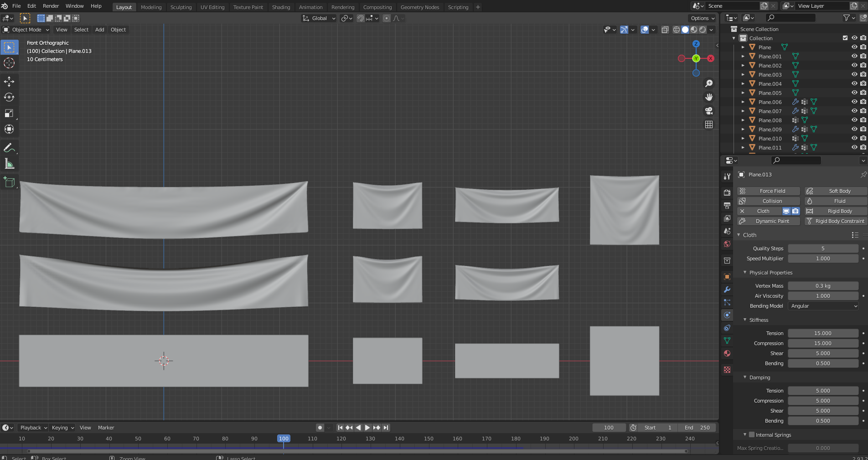Switch to the Shading workspace tab
Viewport: 868px width, 460px height.
click(x=281, y=7)
